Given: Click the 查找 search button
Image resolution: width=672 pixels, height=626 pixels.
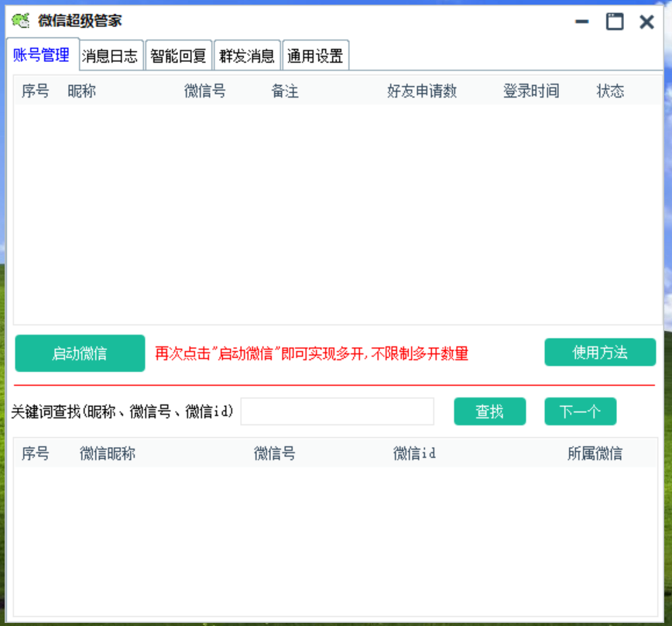Looking at the screenshot, I should (489, 411).
